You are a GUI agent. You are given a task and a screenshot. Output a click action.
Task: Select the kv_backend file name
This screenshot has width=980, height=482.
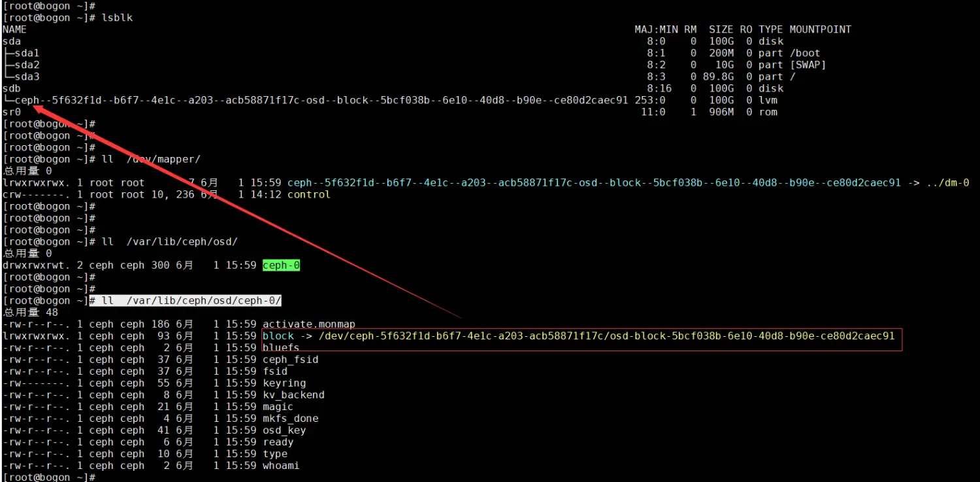pyautogui.click(x=293, y=394)
